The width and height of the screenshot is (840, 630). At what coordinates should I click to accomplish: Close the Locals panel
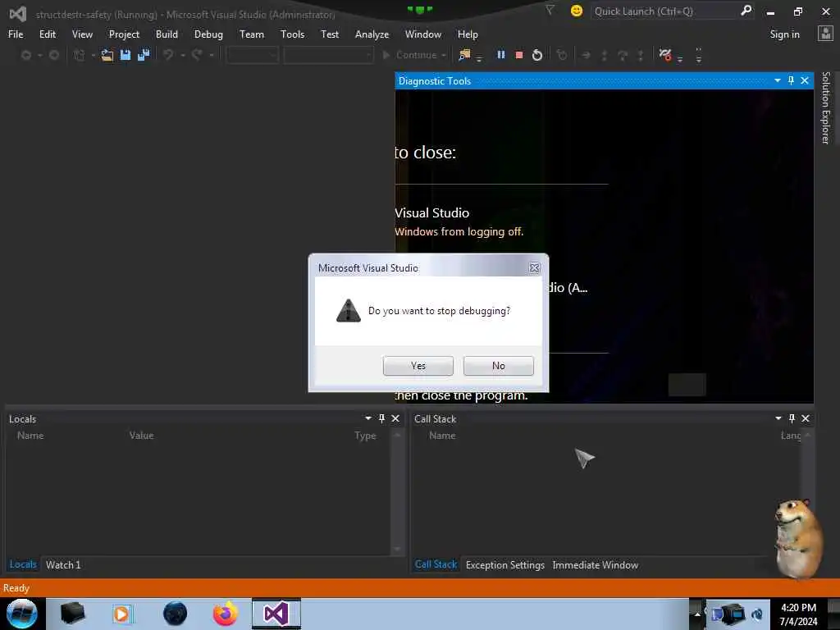point(395,418)
